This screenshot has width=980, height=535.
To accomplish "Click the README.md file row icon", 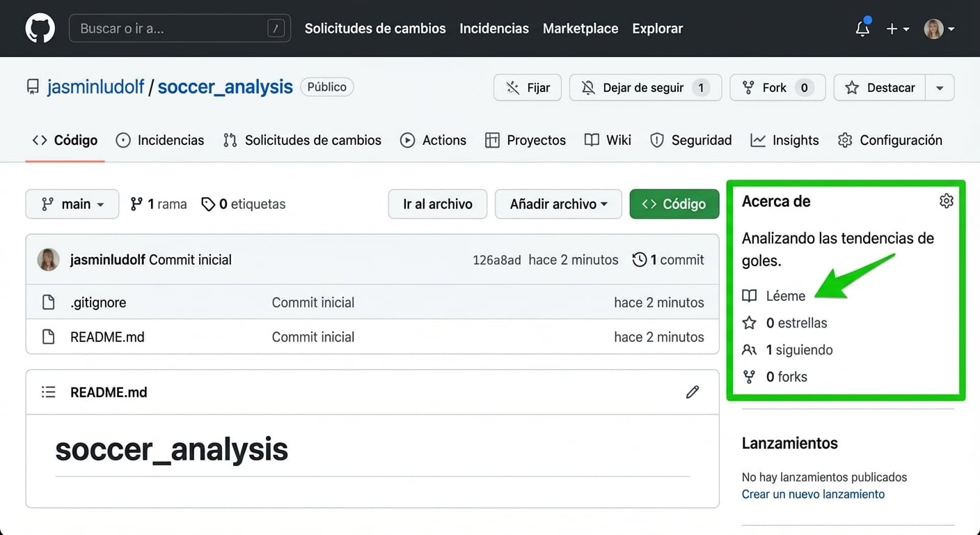I will (48, 337).
